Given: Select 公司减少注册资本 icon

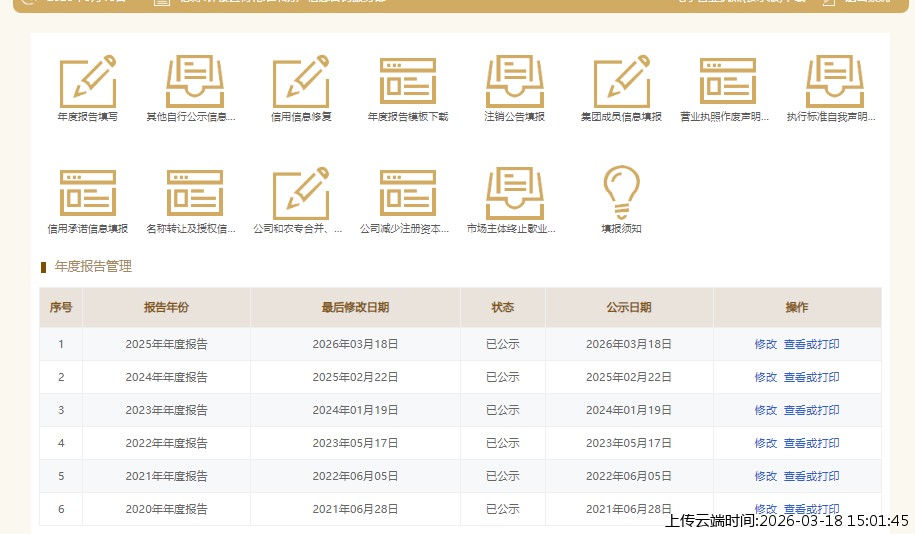Looking at the screenshot, I should click(x=407, y=194).
